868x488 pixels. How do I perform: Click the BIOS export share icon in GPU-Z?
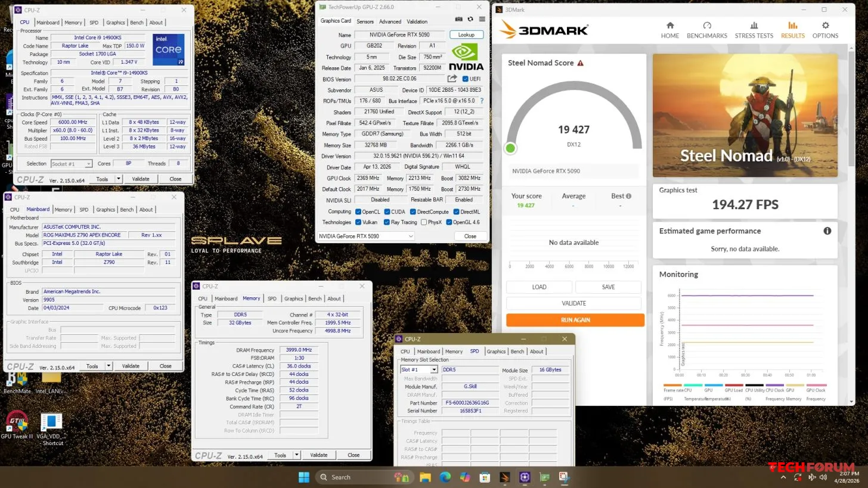point(452,79)
